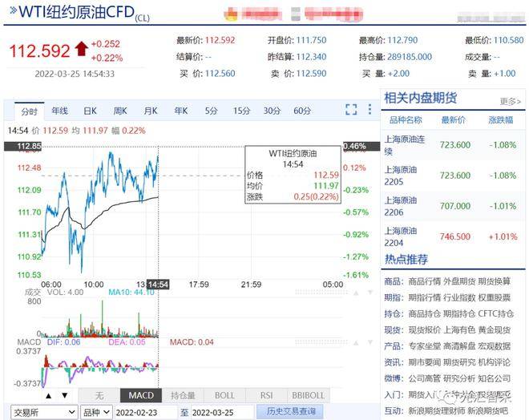529x420 pixels.
Task: Click the 14:54 time marker on chart axis
Action: click(158, 285)
